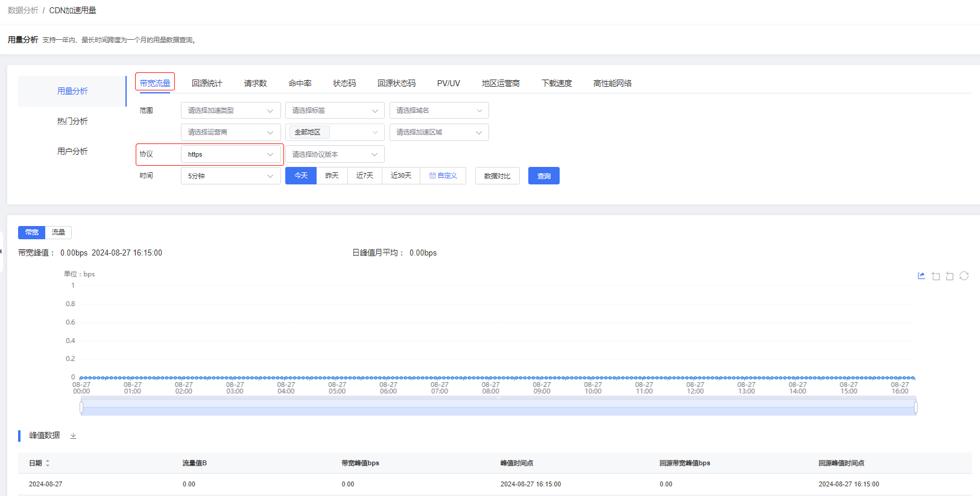Open the https protocol dropdown
980x496 pixels.
(231, 154)
